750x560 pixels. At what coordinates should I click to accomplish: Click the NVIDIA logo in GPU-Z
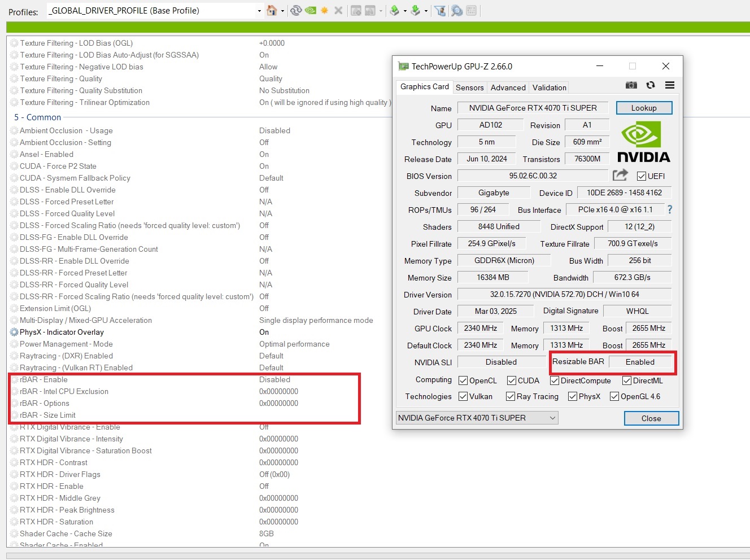click(x=643, y=142)
